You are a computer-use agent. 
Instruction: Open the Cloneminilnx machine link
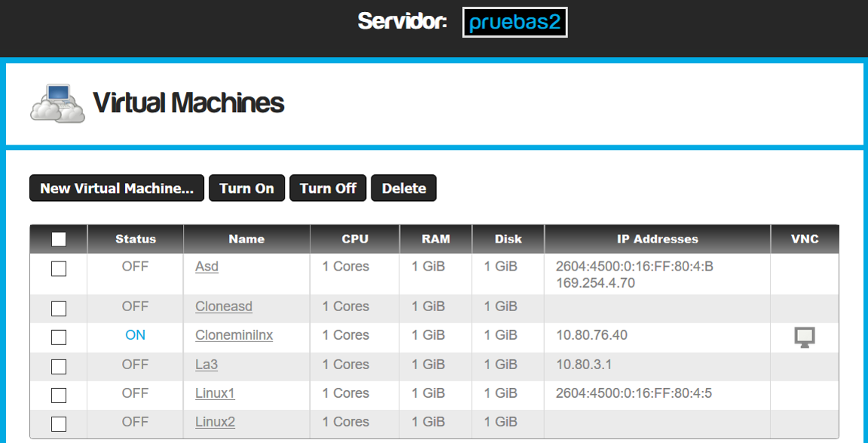click(x=234, y=335)
